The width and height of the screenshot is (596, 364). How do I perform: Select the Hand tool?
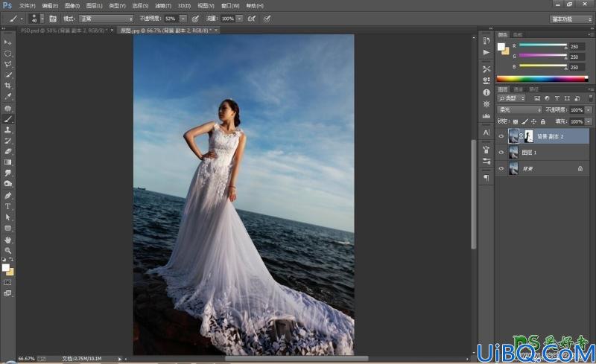7,240
